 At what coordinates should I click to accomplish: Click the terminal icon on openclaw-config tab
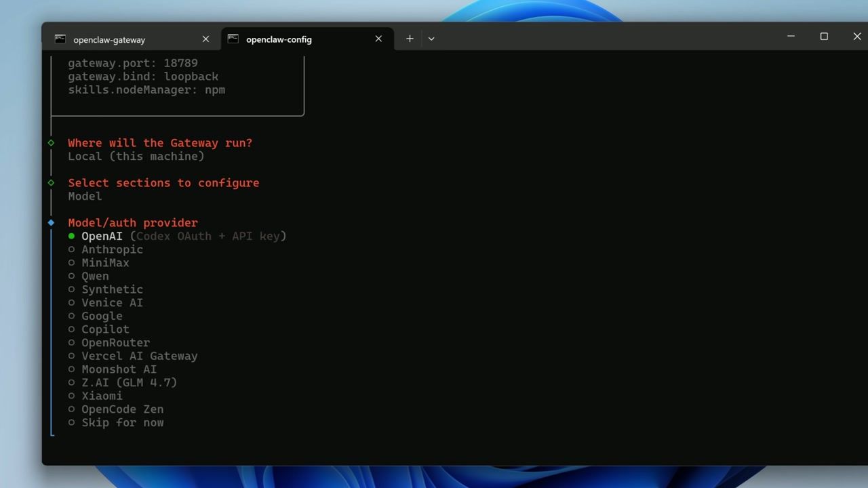(233, 39)
